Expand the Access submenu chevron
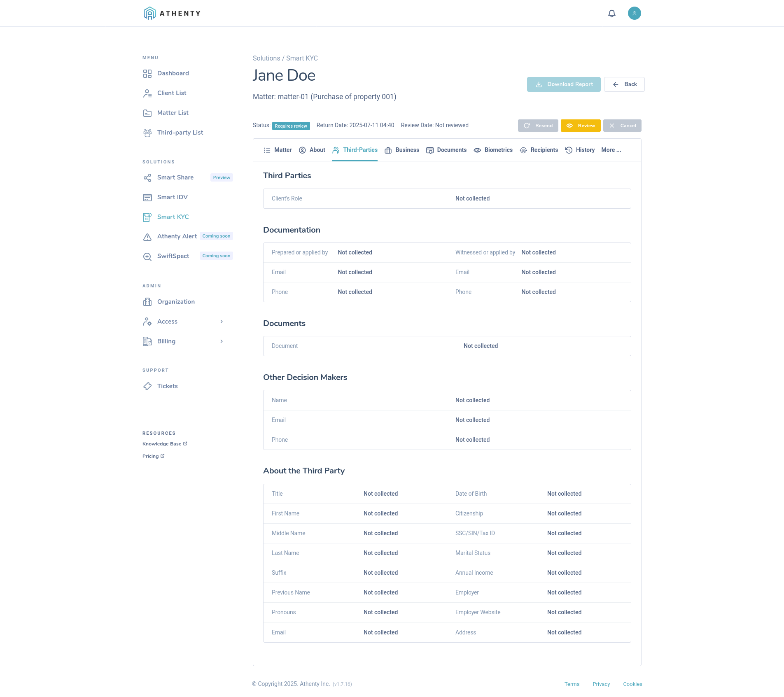784x697 pixels. (222, 322)
